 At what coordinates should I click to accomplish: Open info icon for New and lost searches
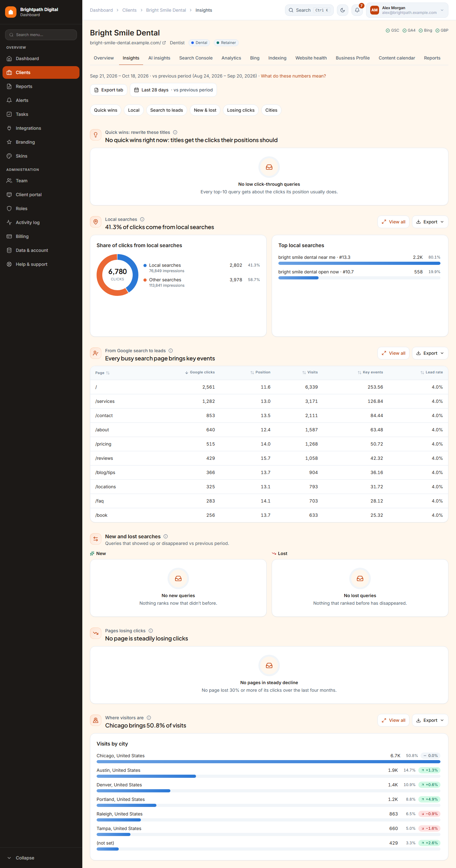[x=166, y=536]
